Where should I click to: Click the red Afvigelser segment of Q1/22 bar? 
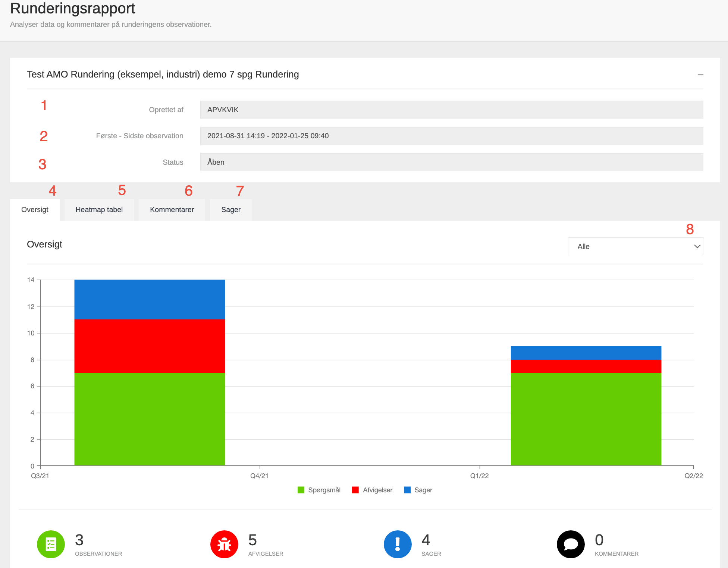tap(586, 366)
